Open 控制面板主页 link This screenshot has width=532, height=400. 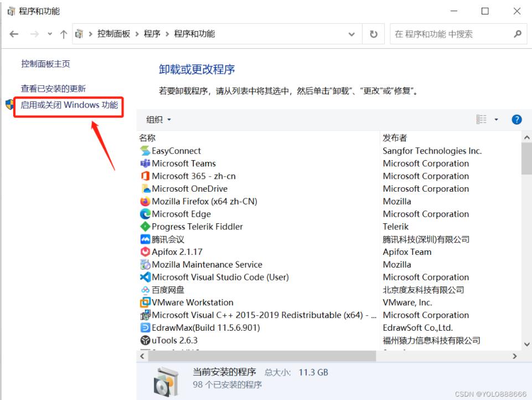click(x=45, y=64)
